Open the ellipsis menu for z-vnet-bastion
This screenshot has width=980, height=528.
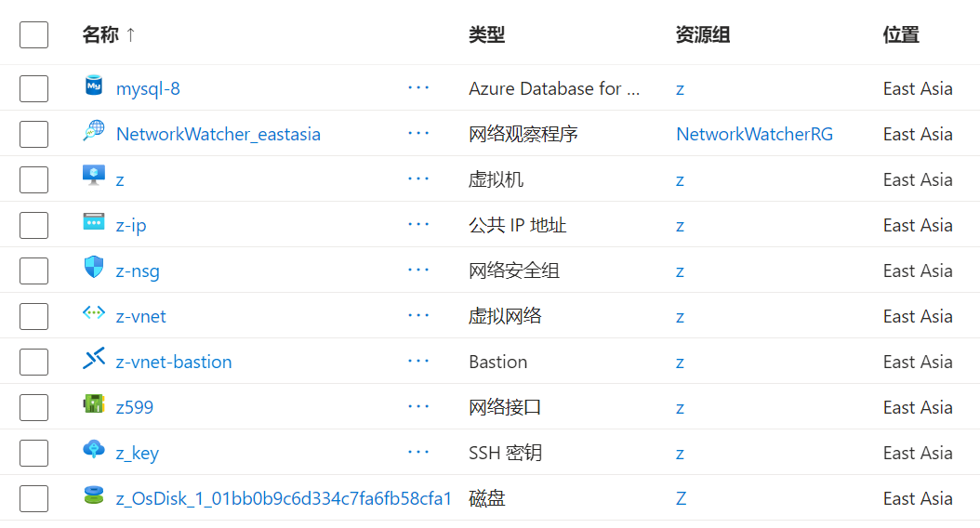[418, 362]
